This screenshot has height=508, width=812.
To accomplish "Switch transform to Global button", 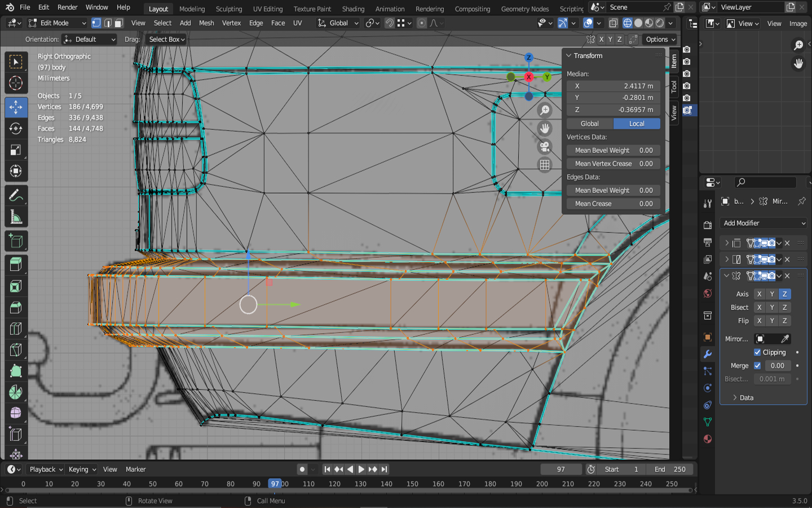I will click(x=590, y=124).
